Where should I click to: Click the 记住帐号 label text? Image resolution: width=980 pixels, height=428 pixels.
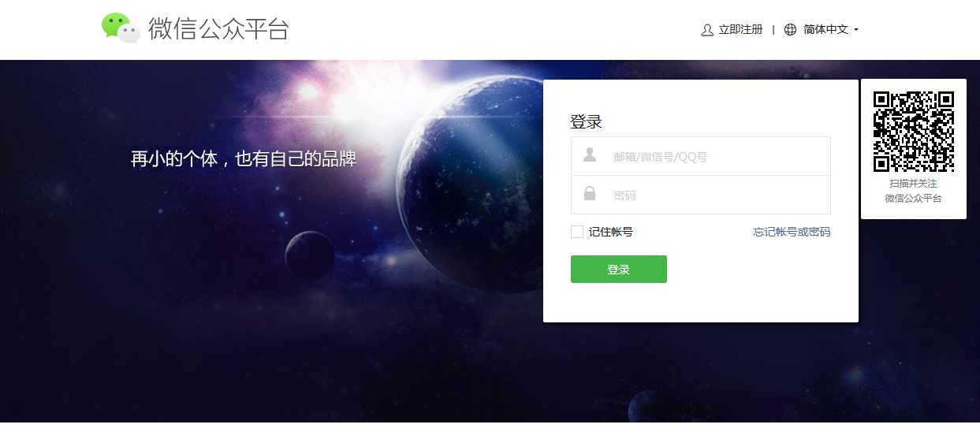click(611, 232)
